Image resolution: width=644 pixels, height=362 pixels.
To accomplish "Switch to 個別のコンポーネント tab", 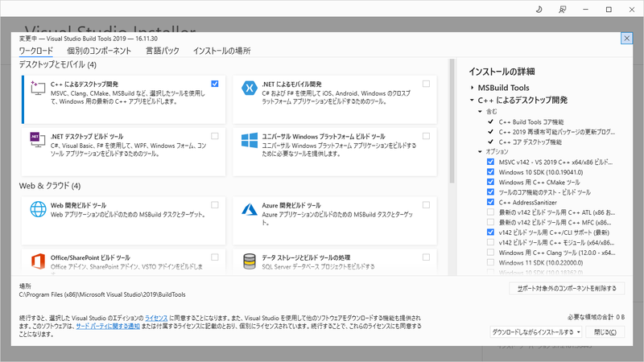I will [99, 51].
